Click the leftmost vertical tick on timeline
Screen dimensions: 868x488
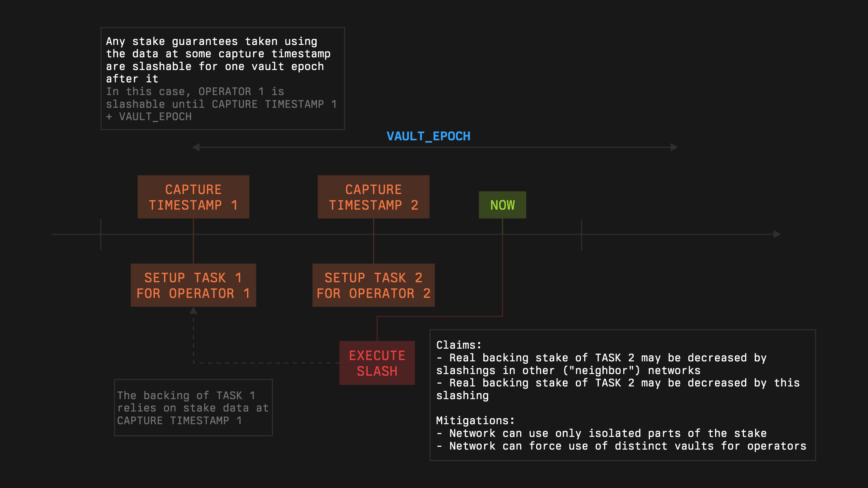(x=101, y=234)
